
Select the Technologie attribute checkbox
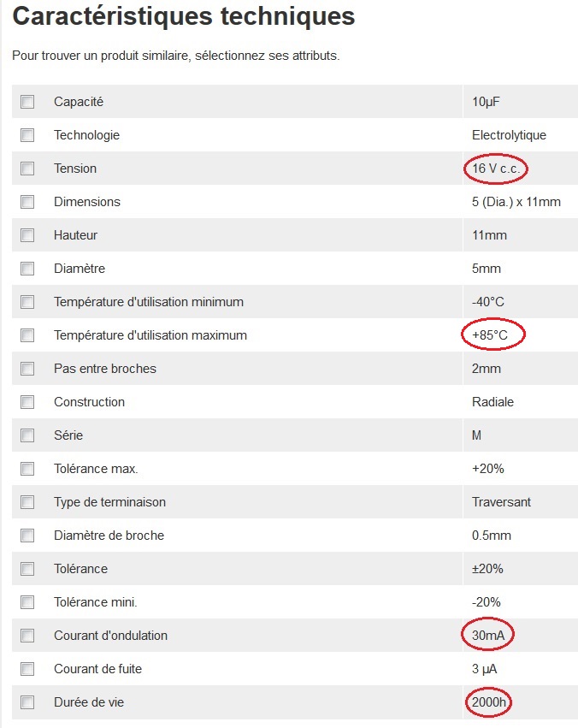coord(27,135)
